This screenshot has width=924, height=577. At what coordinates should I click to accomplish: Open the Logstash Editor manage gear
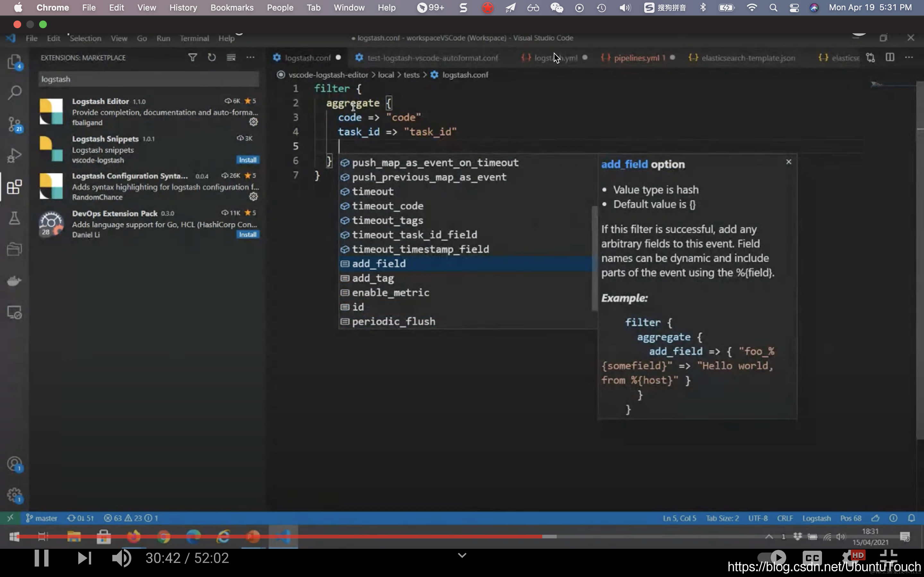[x=253, y=122]
